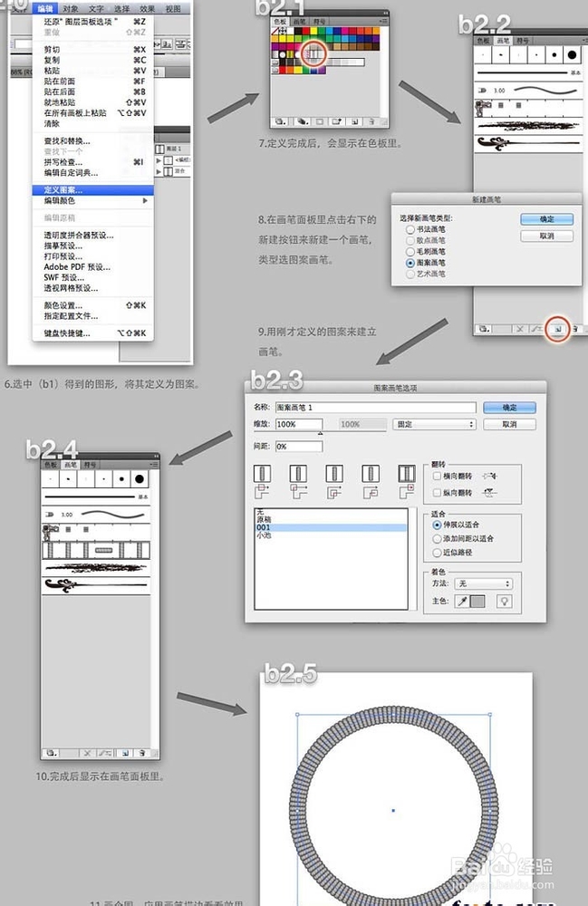Click the new swatch icon in Swatches panel
Image resolution: width=588 pixels, height=906 pixels.
tap(354, 122)
